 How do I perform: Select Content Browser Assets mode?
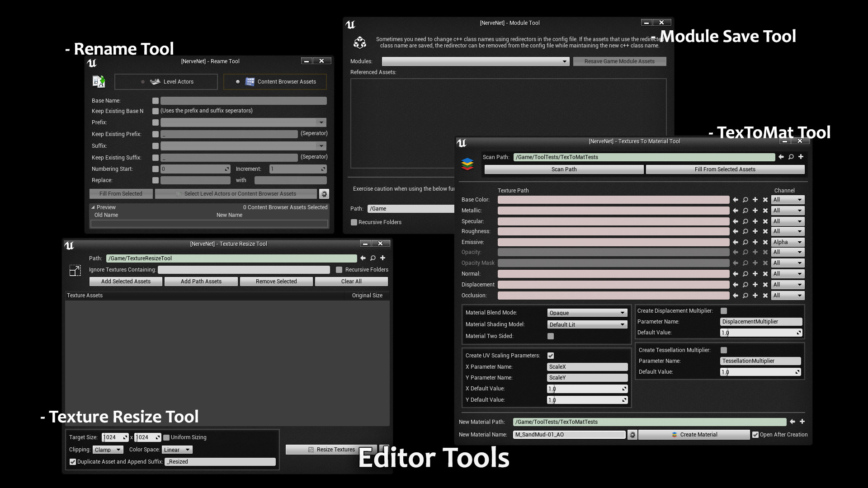point(275,82)
